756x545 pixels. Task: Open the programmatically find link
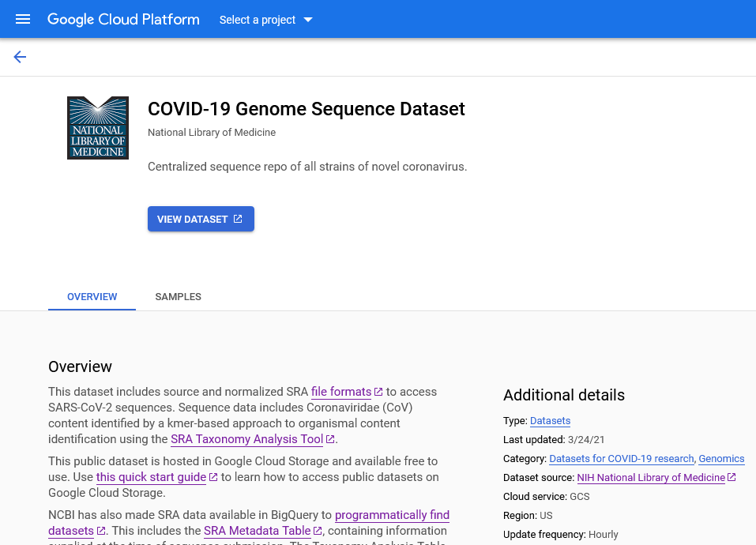(392, 515)
